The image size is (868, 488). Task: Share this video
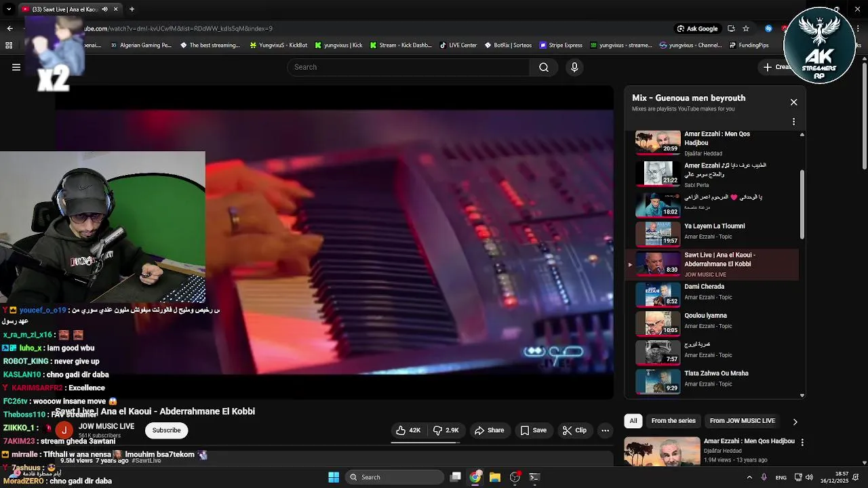(x=490, y=430)
